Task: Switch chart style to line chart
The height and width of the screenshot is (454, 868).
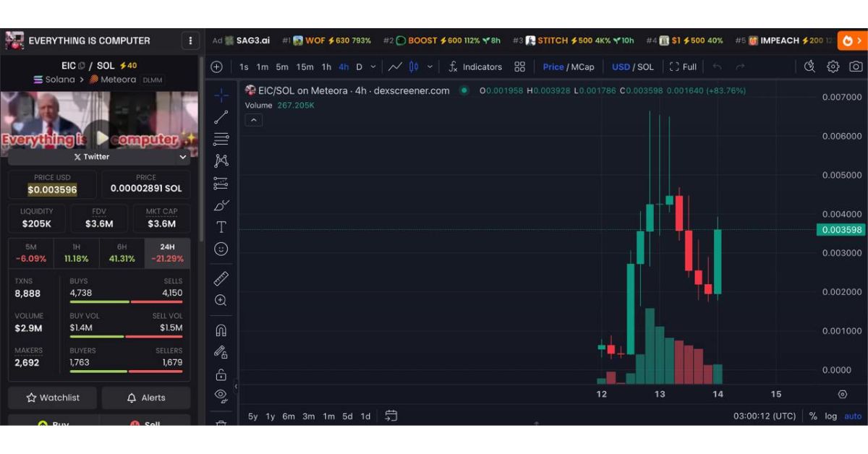Action: tap(395, 67)
